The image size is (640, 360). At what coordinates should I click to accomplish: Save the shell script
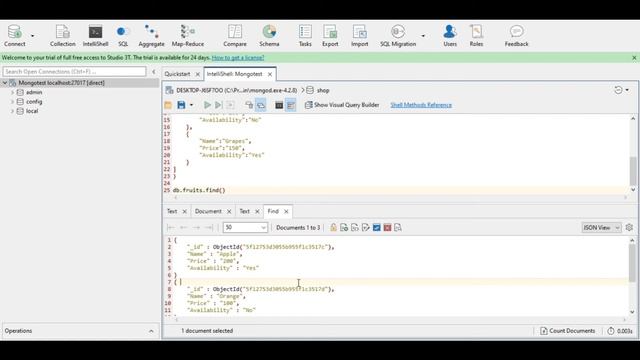(181, 105)
